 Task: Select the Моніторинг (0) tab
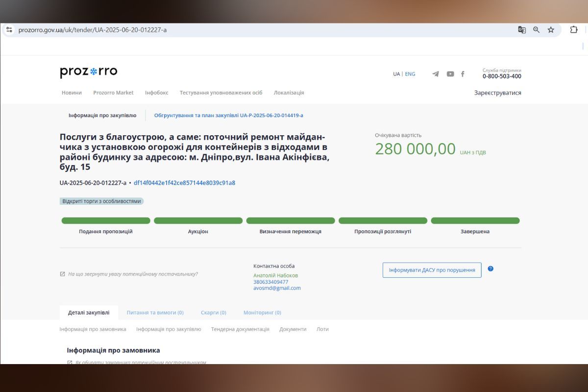264,312
